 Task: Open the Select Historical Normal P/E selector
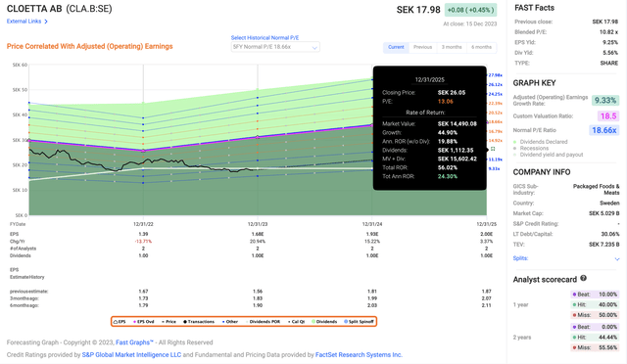265,37
